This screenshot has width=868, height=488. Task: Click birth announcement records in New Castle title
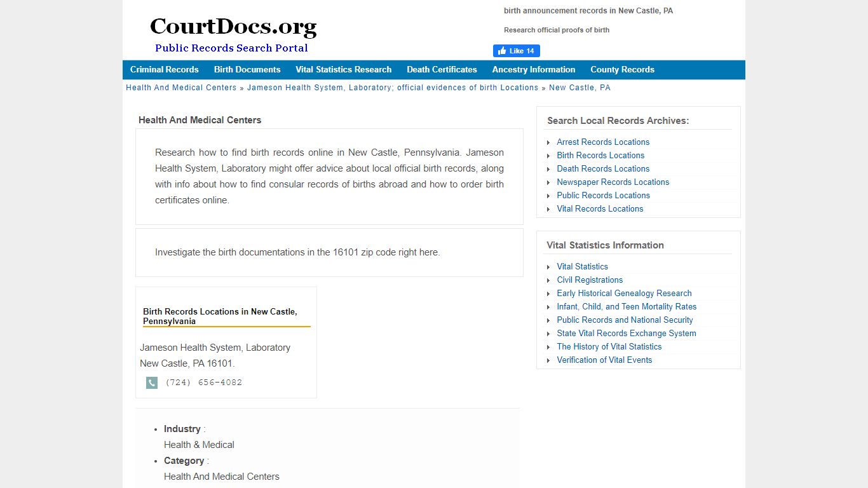pos(588,11)
